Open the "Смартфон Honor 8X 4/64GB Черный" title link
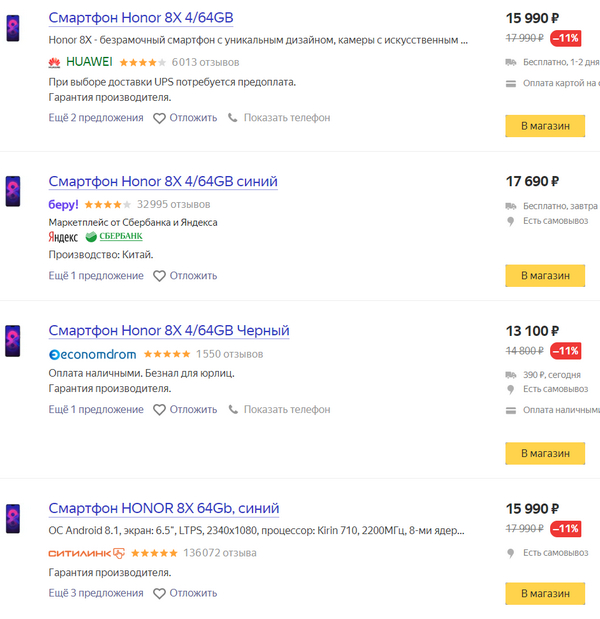The height and width of the screenshot is (619, 600). coord(169,330)
